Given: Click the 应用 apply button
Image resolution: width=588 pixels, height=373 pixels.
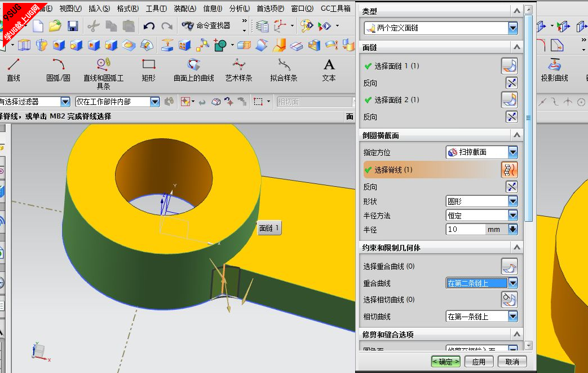Looking at the screenshot, I should (479, 362).
